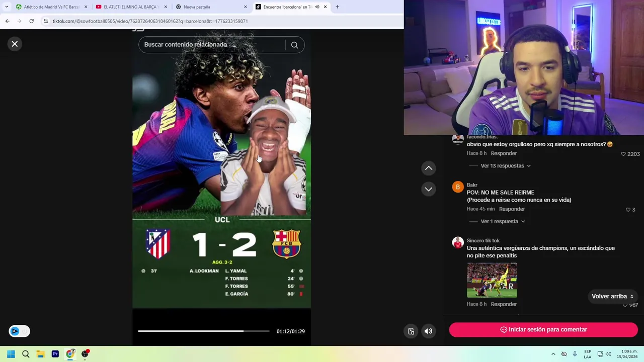Image resolution: width=644 pixels, height=362 pixels.
Task: Open "Sincero tik tok" profile name
Action: click(x=483, y=241)
